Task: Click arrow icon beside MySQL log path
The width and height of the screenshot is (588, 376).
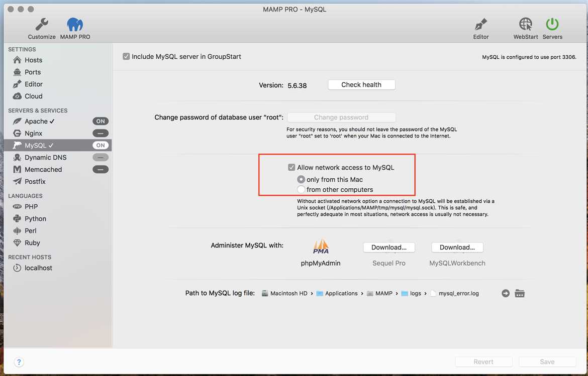Action: coord(506,293)
